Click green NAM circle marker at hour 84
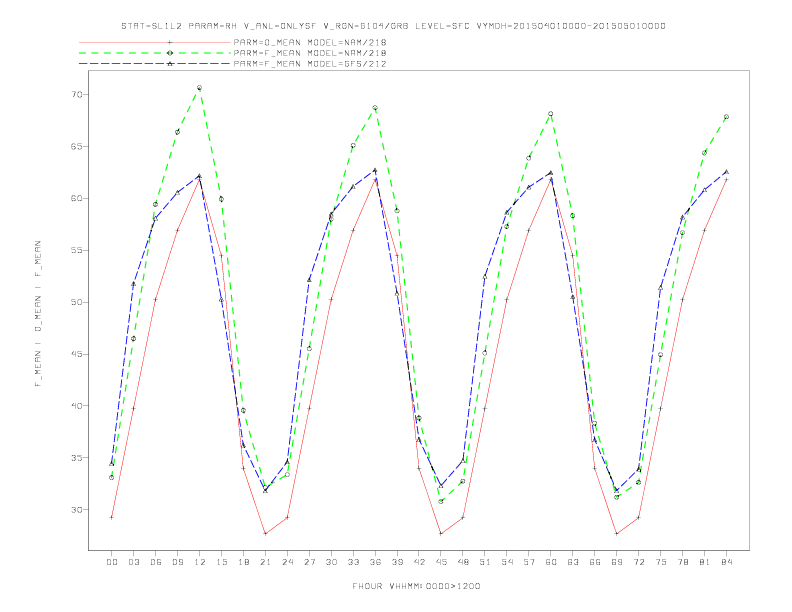The image size is (792, 612). coord(726,117)
